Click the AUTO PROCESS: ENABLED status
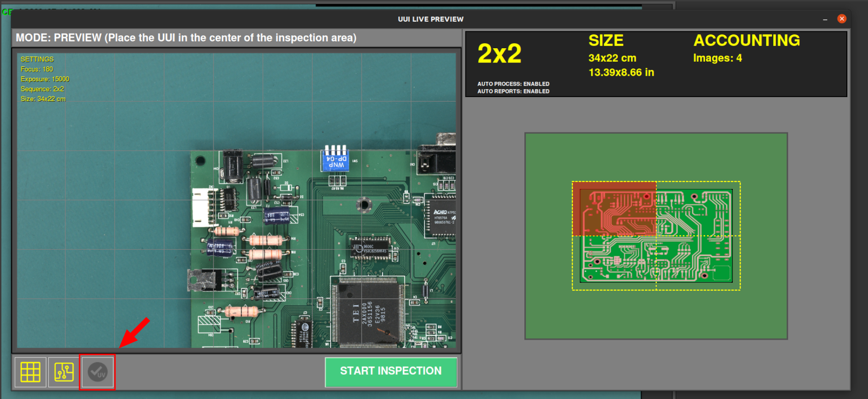Screen dimensions: 868x399 point(513,84)
